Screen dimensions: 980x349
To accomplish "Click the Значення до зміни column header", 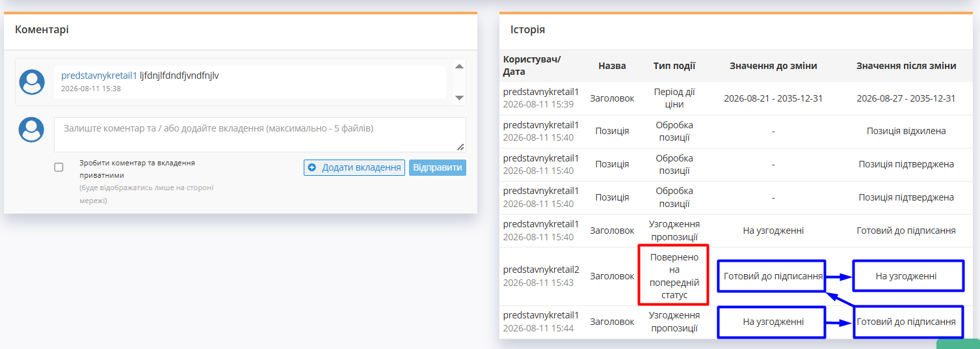I will click(773, 66).
